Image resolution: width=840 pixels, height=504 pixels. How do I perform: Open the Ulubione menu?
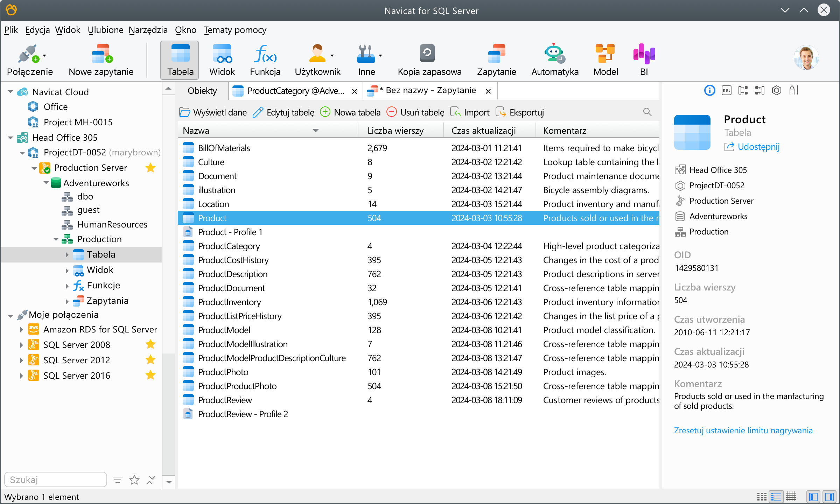(105, 30)
